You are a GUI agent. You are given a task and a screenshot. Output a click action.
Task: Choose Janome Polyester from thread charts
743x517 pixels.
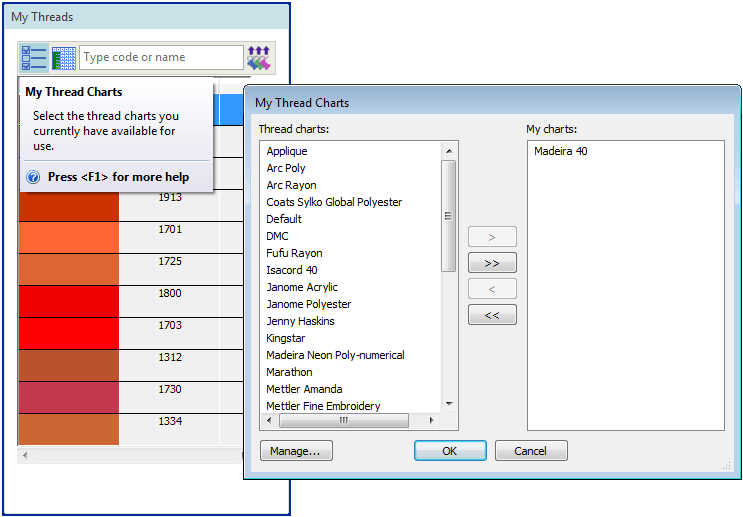point(309,304)
